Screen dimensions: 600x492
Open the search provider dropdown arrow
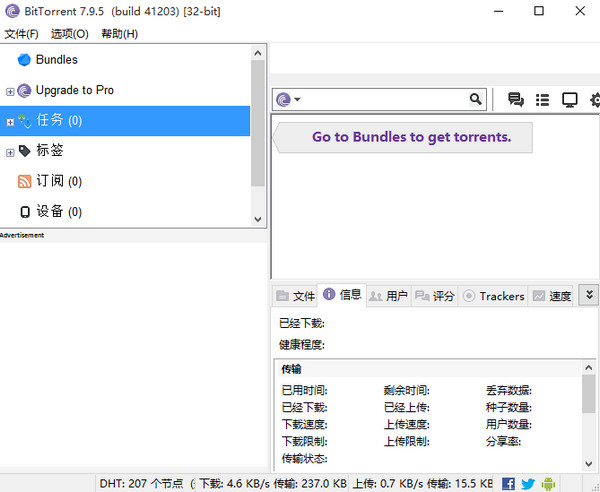coord(298,100)
